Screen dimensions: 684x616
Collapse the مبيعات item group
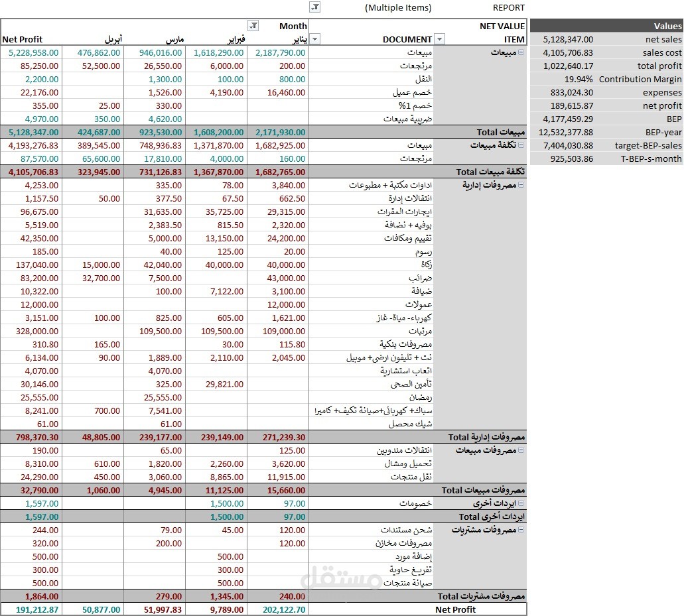tap(521, 52)
